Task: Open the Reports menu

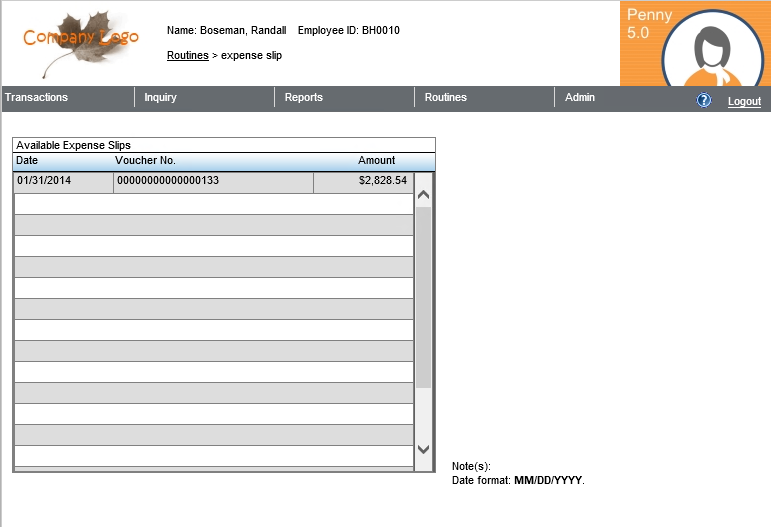Action: tap(304, 98)
